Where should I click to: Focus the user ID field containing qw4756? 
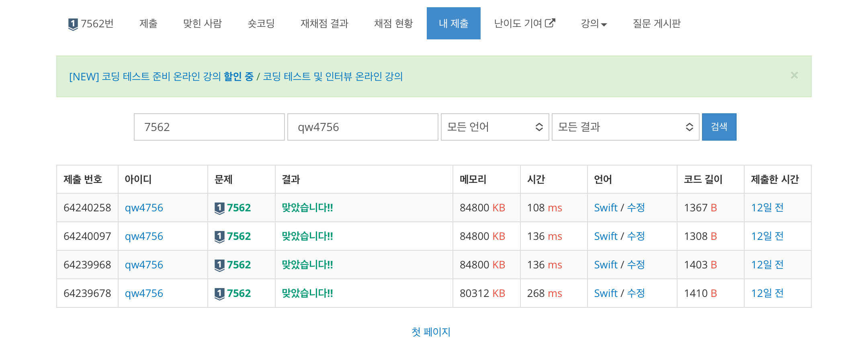[363, 127]
